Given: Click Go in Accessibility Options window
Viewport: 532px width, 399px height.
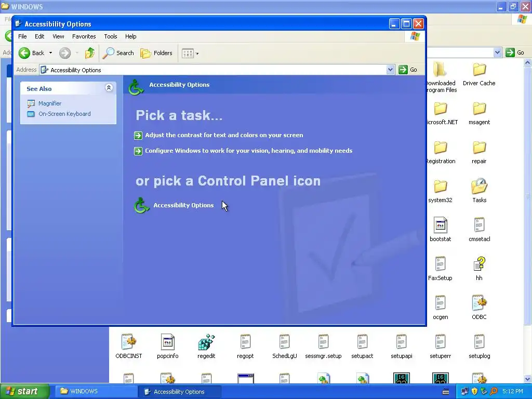Looking at the screenshot, I should [x=408, y=70].
